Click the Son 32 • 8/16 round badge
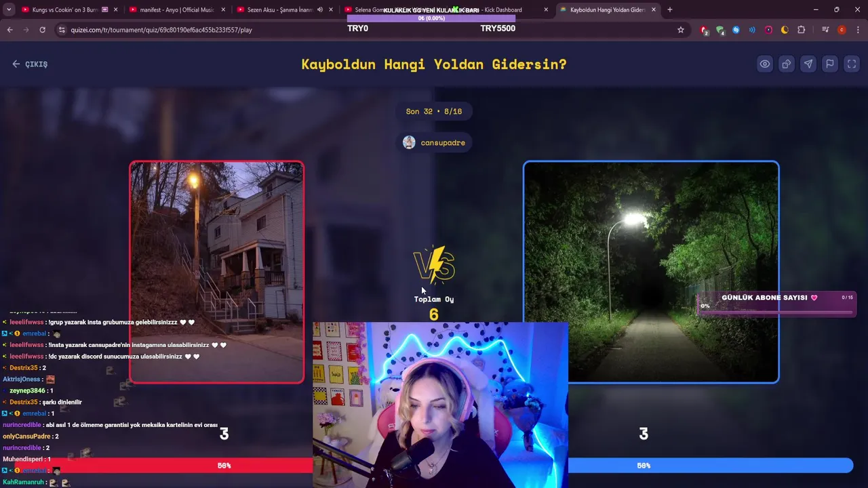 pos(434,111)
